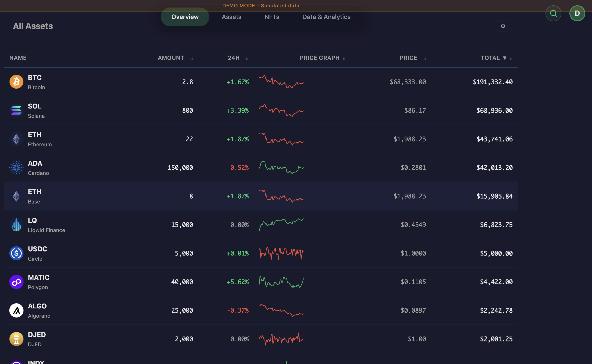
Task: Toggle sorting on the PRICE column
Action: pyautogui.click(x=408, y=58)
